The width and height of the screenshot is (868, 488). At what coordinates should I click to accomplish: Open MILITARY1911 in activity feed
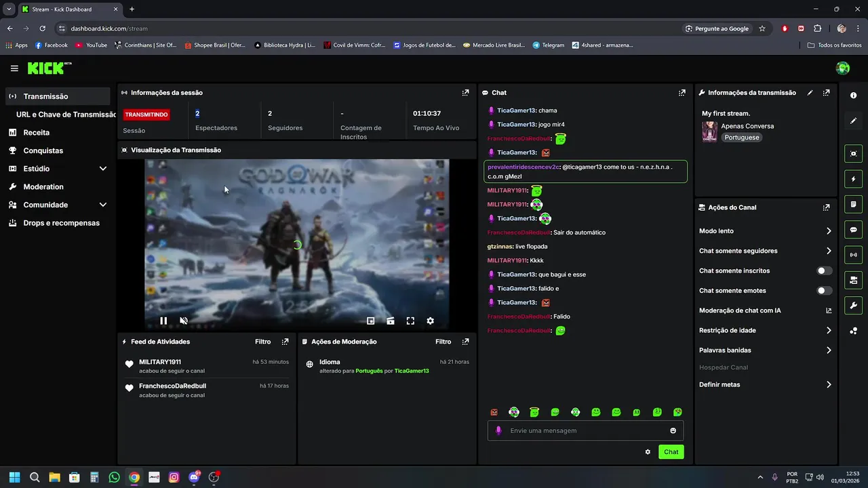click(160, 362)
